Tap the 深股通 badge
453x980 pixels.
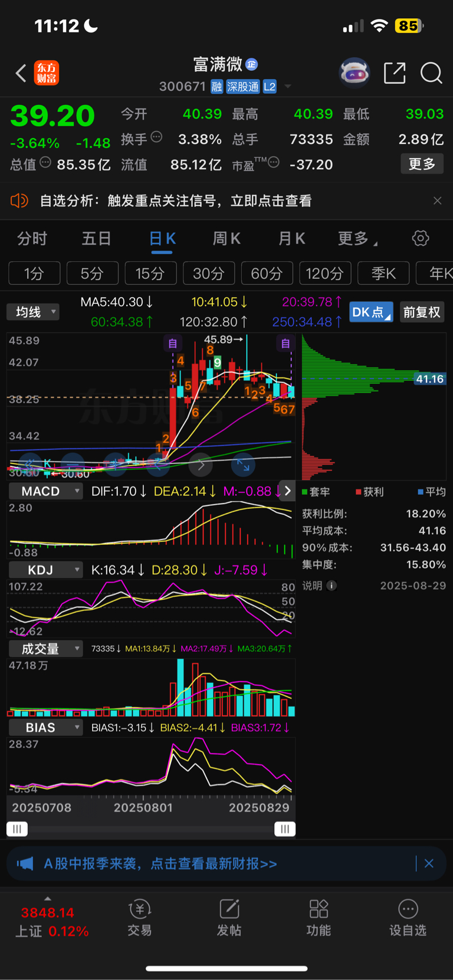[x=243, y=87]
